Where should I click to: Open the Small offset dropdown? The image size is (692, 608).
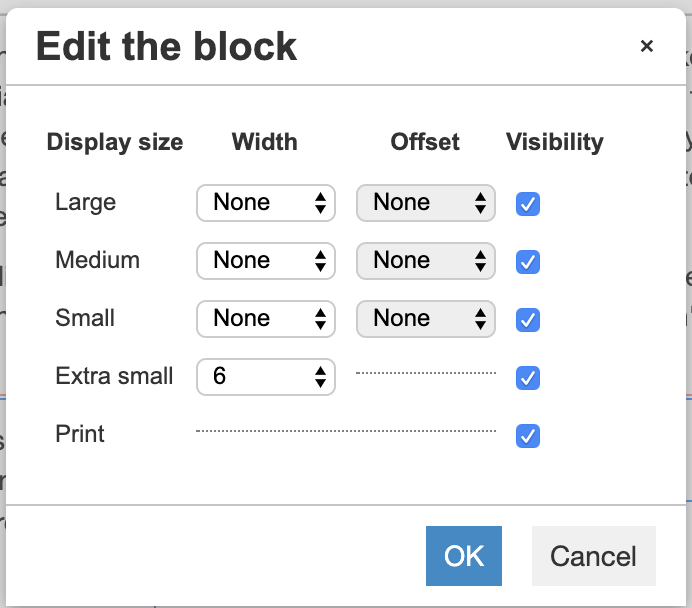click(x=425, y=319)
